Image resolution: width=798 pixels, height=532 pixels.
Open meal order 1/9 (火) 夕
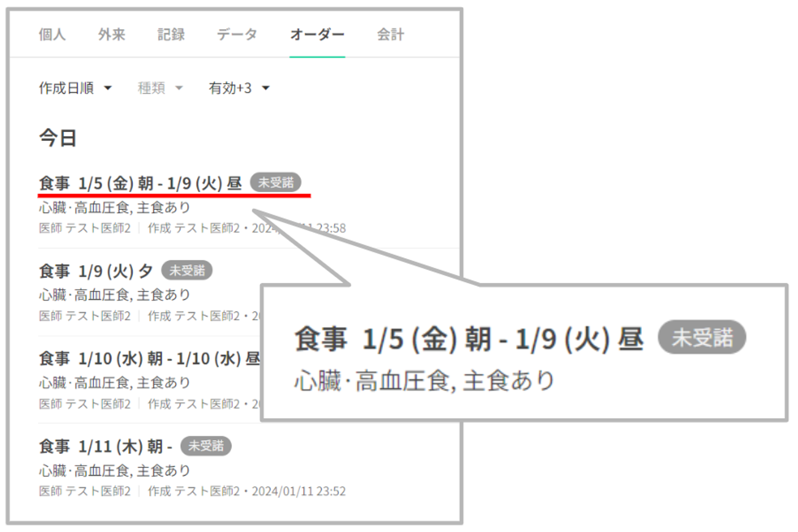96,271
